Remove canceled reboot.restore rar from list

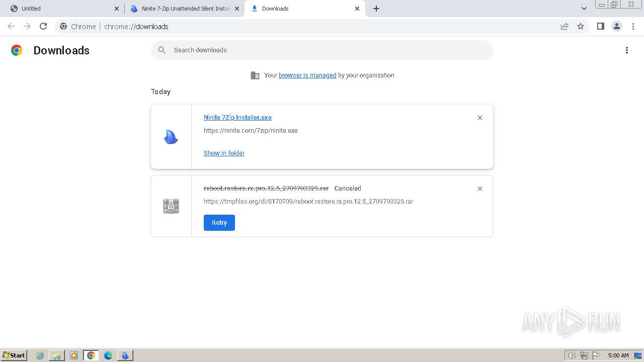point(480,189)
